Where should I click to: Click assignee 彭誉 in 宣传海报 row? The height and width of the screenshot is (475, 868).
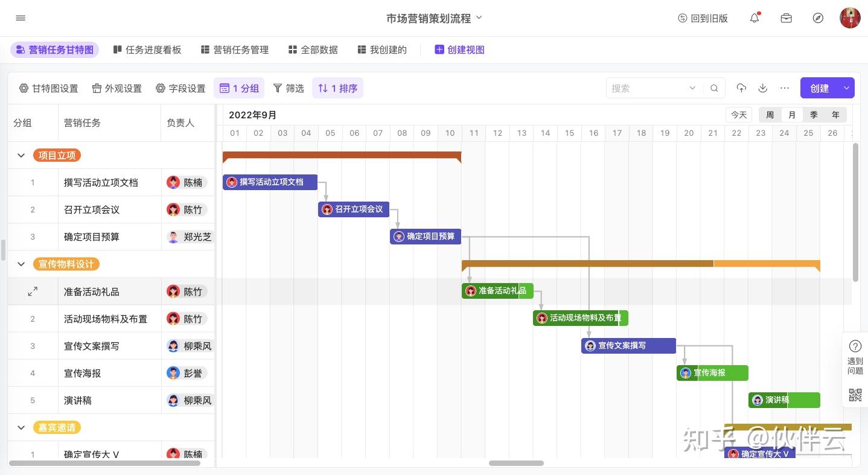pos(187,373)
